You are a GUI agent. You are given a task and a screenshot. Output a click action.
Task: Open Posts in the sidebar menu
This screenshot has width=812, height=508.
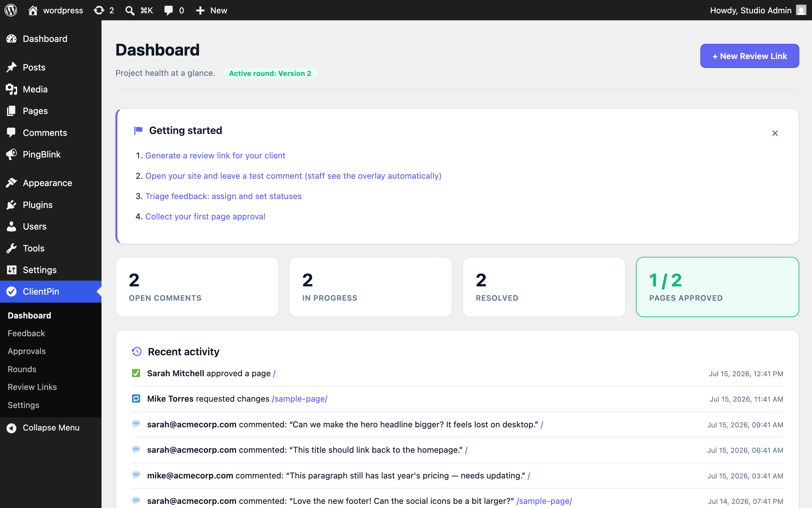coord(51,67)
